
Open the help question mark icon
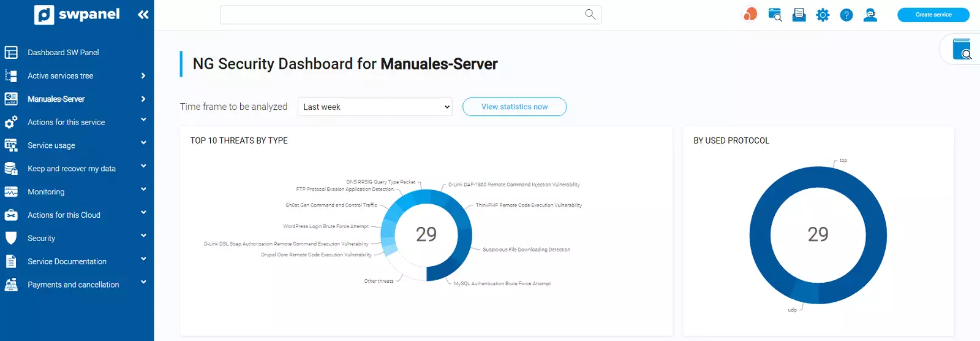pos(846,15)
